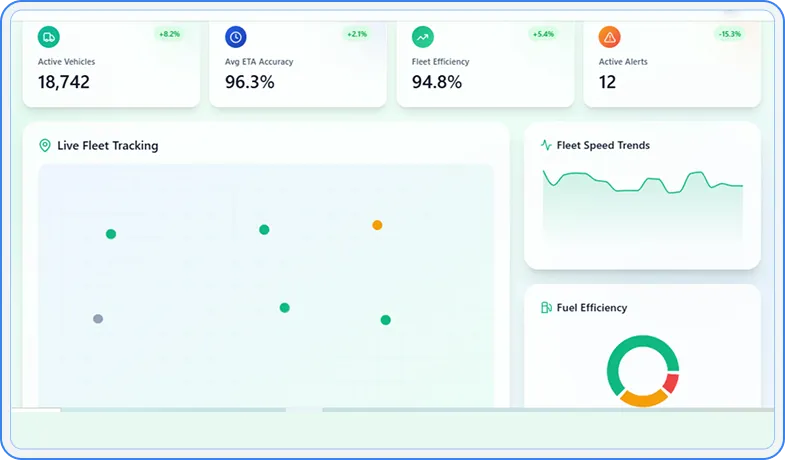Click the Fleet Speed Trends line chart
This screenshot has height=460, width=785.
(x=642, y=200)
